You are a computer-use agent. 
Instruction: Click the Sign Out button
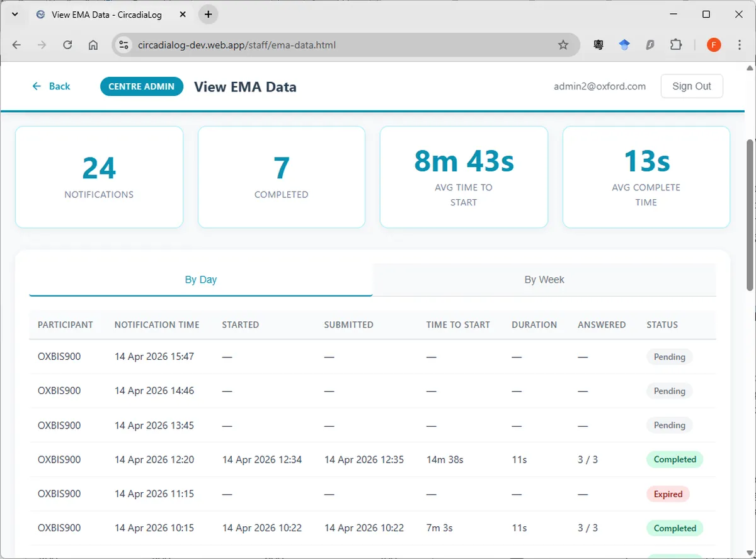pos(692,86)
